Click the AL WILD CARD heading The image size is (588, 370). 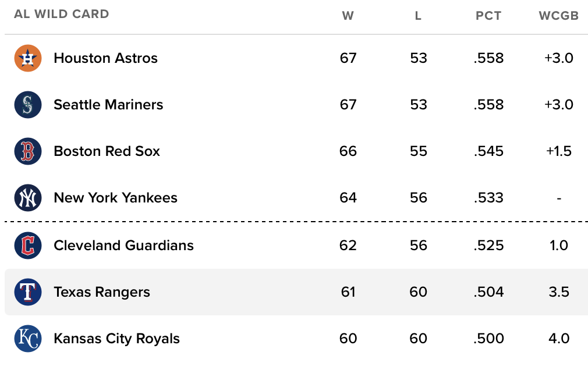point(62,14)
